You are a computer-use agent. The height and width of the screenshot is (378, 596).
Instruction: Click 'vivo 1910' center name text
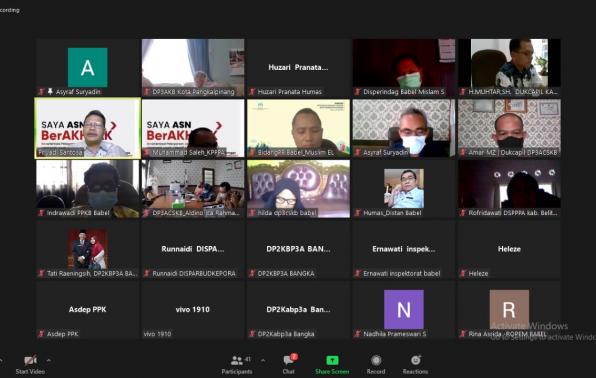point(193,310)
